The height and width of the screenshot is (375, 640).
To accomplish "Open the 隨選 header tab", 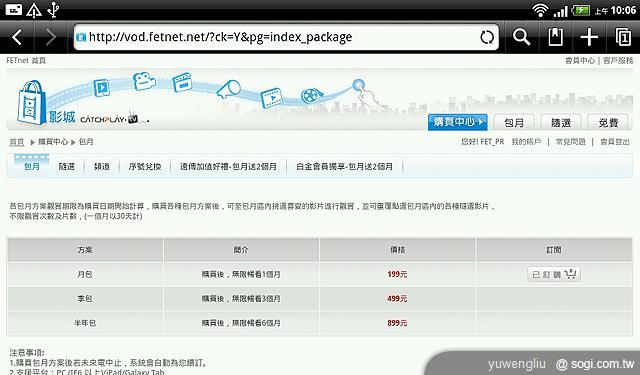I will click(561, 122).
